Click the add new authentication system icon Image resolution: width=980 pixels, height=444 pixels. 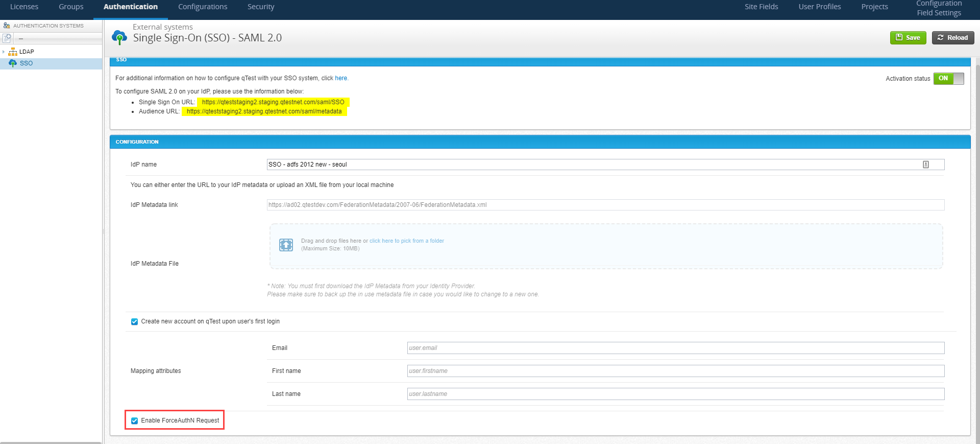point(7,38)
